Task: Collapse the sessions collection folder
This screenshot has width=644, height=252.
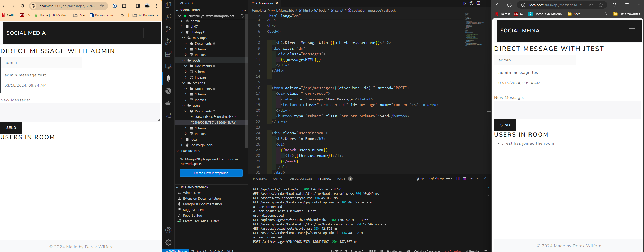Action: click(x=184, y=83)
